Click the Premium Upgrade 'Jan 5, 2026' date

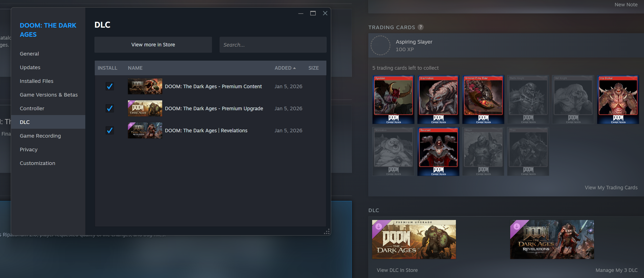click(x=288, y=108)
